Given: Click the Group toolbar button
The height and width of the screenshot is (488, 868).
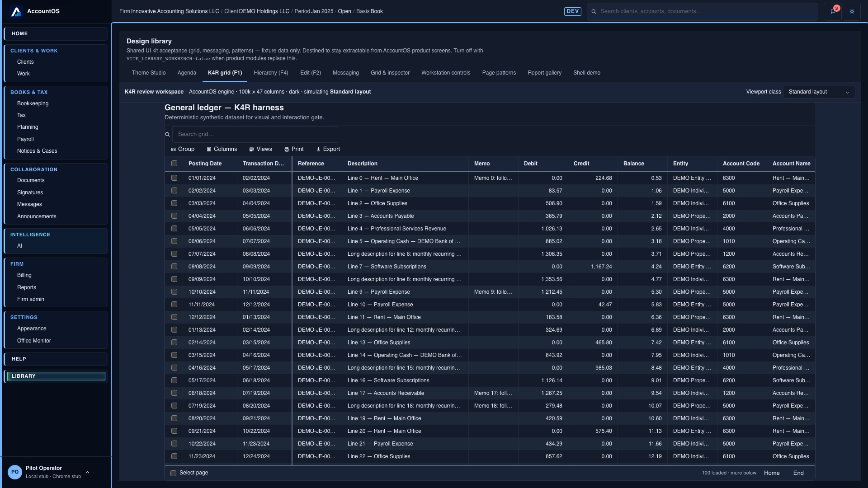Looking at the screenshot, I should point(183,149).
